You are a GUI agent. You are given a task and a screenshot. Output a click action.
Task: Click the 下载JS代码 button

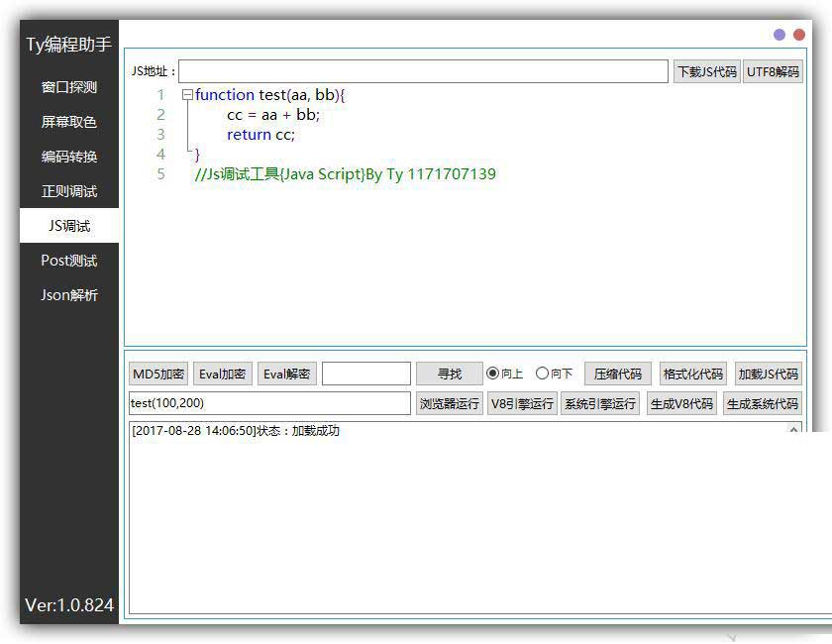[707, 71]
